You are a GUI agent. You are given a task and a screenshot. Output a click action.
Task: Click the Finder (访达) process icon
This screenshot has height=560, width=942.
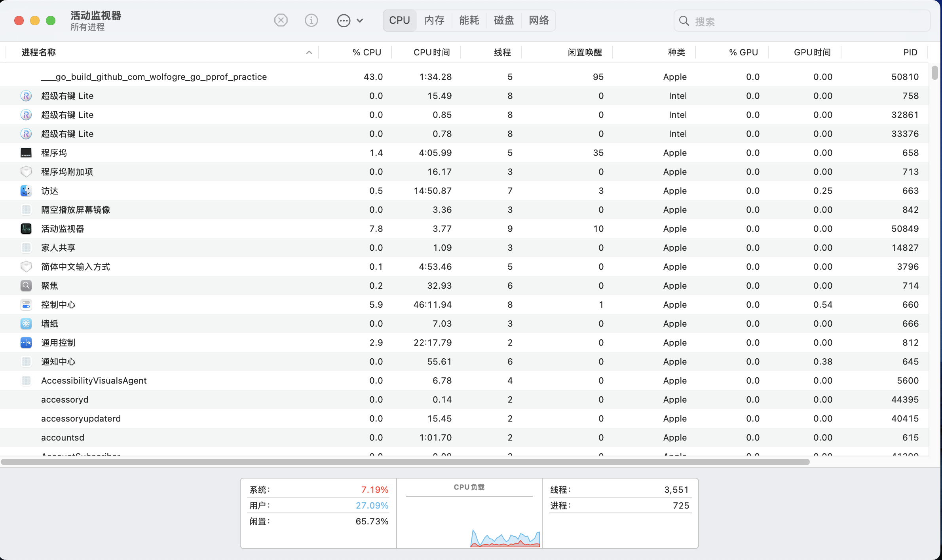click(x=26, y=191)
